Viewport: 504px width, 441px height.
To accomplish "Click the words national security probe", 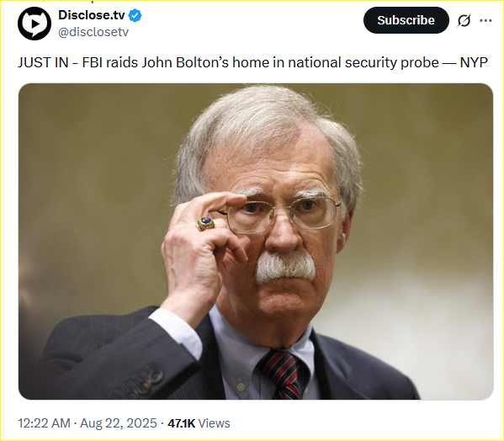I will 363,62.
